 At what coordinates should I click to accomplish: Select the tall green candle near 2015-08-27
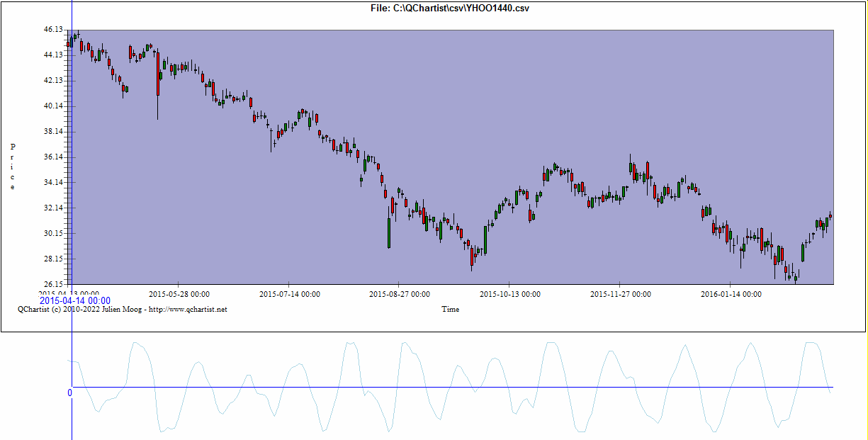[x=389, y=232]
